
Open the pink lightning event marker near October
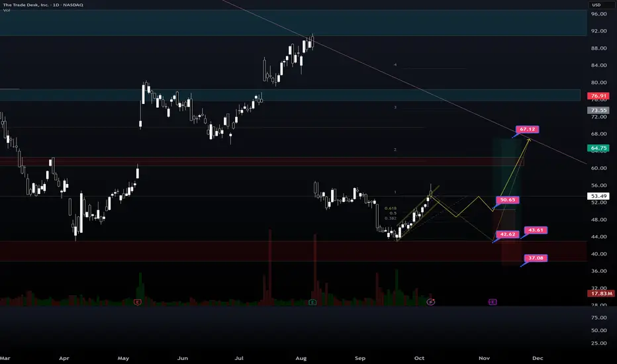pyautogui.click(x=431, y=302)
